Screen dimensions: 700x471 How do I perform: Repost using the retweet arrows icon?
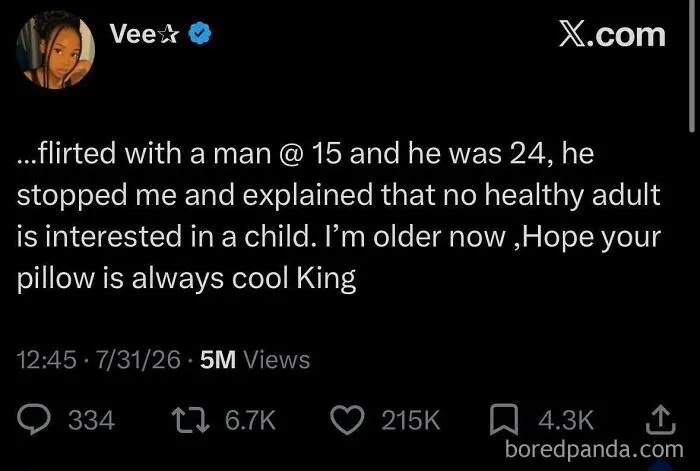191,420
